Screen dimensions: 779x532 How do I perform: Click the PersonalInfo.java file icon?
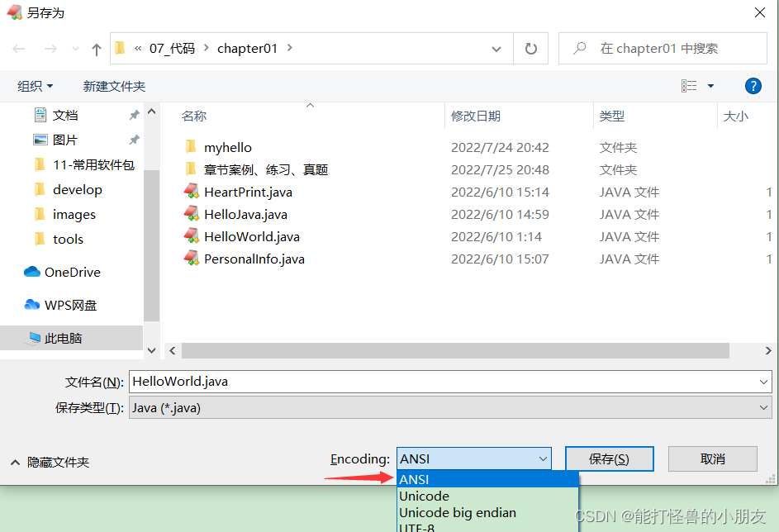(x=192, y=259)
